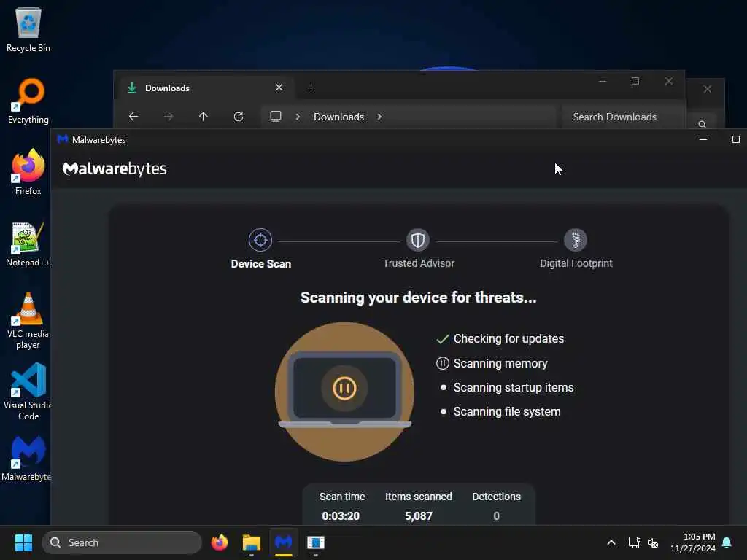Minimize the Downloads Explorer window
The height and width of the screenshot is (560, 747).
(x=603, y=82)
